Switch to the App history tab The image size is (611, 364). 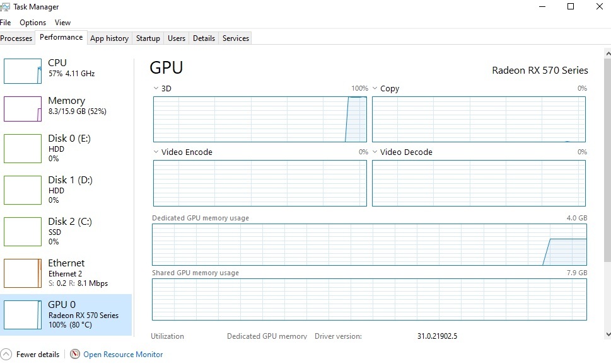pyautogui.click(x=110, y=38)
